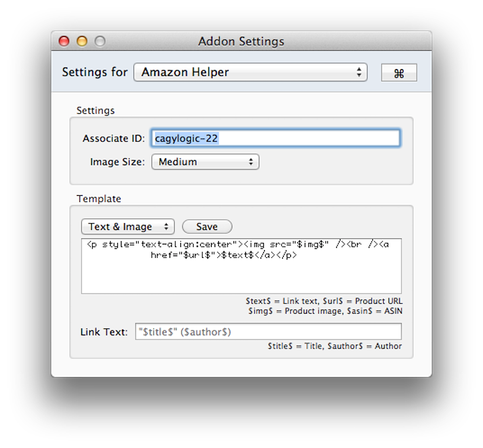Viewport: 483px width, 448px height.
Task: Click the Addon Settings title bar text
Action: tap(241, 41)
